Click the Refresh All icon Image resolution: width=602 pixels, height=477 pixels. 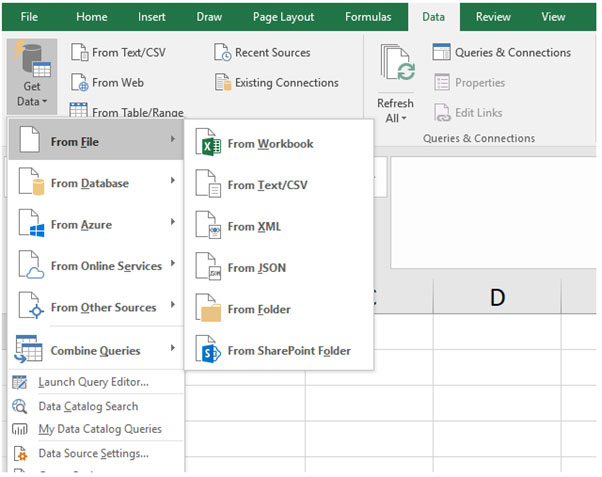pos(398,63)
